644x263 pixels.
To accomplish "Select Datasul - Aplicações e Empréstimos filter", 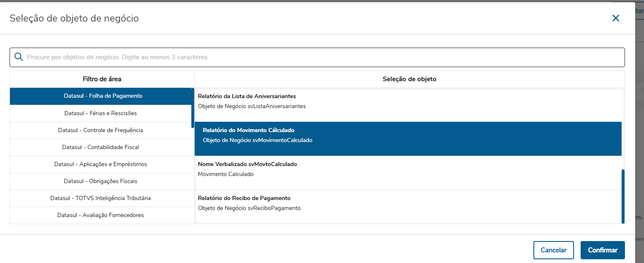I will point(101,164).
